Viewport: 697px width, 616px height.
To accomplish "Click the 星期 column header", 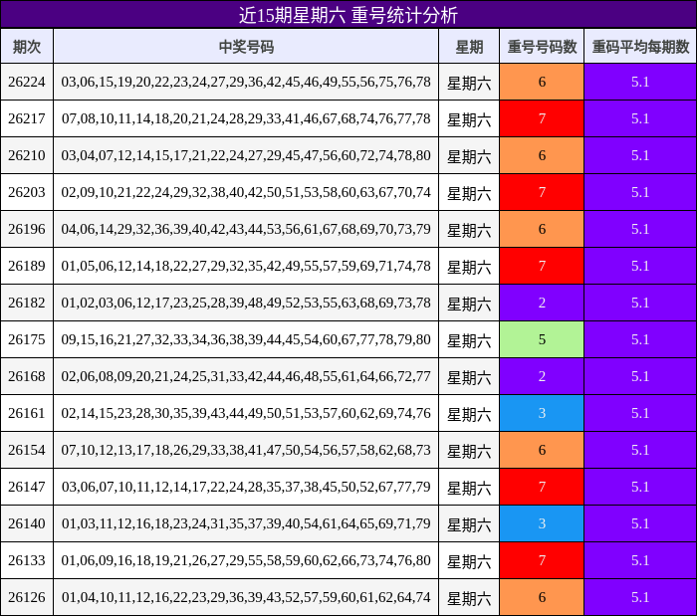I will [x=469, y=46].
